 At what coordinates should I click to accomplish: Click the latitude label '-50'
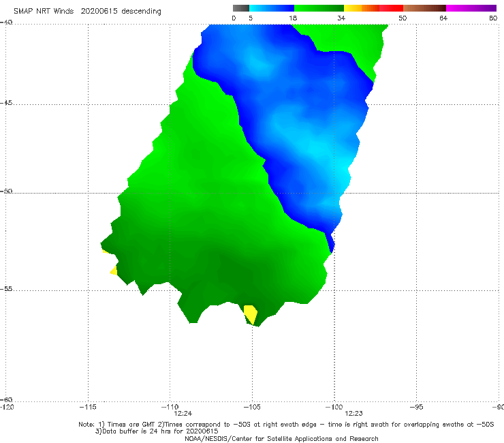(x=6, y=191)
